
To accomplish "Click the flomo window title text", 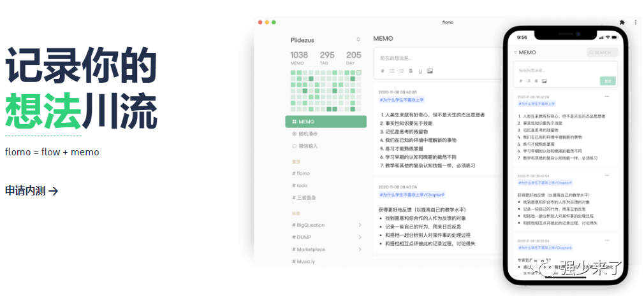I will (448, 22).
